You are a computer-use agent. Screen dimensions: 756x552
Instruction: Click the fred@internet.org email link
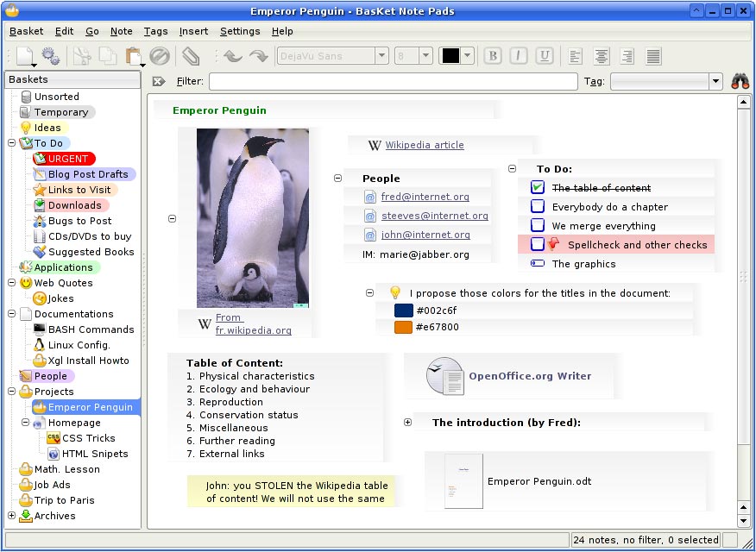click(x=425, y=197)
